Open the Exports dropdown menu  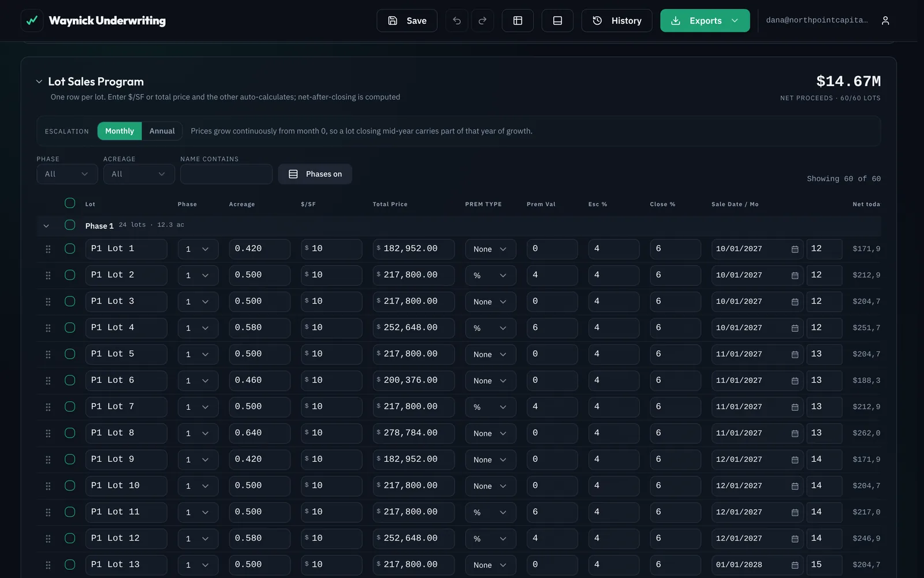click(705, 21)
